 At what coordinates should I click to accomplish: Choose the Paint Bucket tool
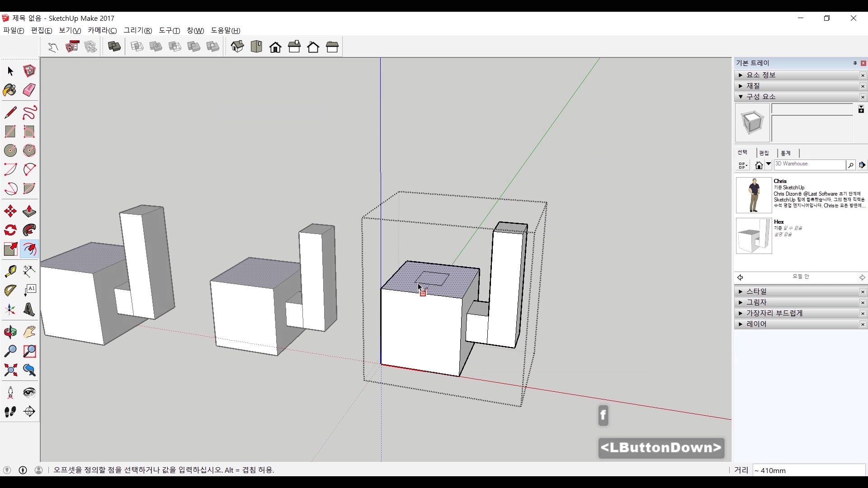point(10,90)
